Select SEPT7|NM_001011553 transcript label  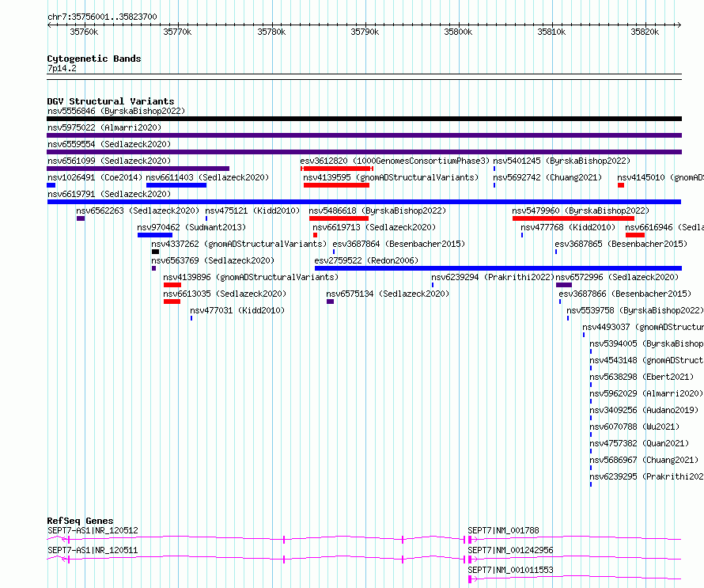click(510, 570)
